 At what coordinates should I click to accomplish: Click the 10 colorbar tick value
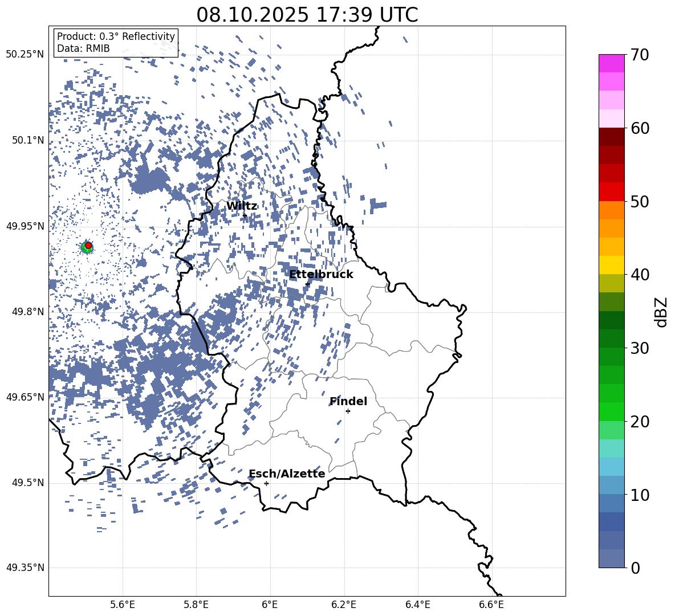640,495
